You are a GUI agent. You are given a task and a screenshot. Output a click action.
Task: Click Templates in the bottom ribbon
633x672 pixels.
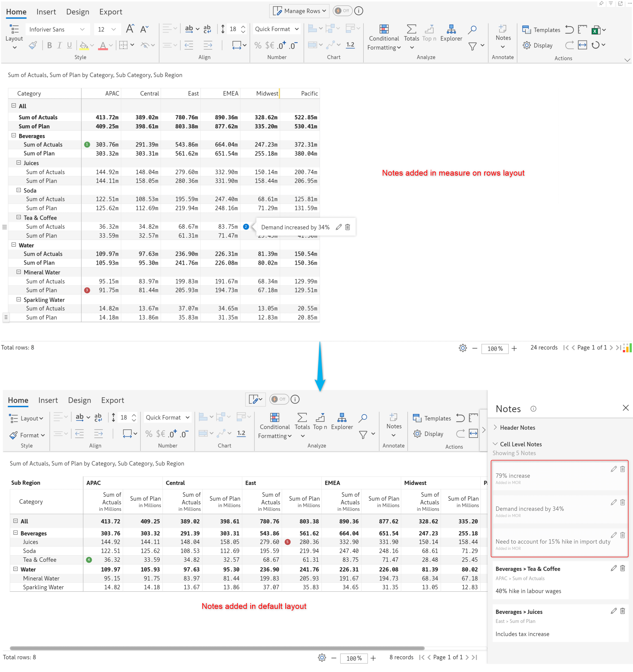coord(432,418)
